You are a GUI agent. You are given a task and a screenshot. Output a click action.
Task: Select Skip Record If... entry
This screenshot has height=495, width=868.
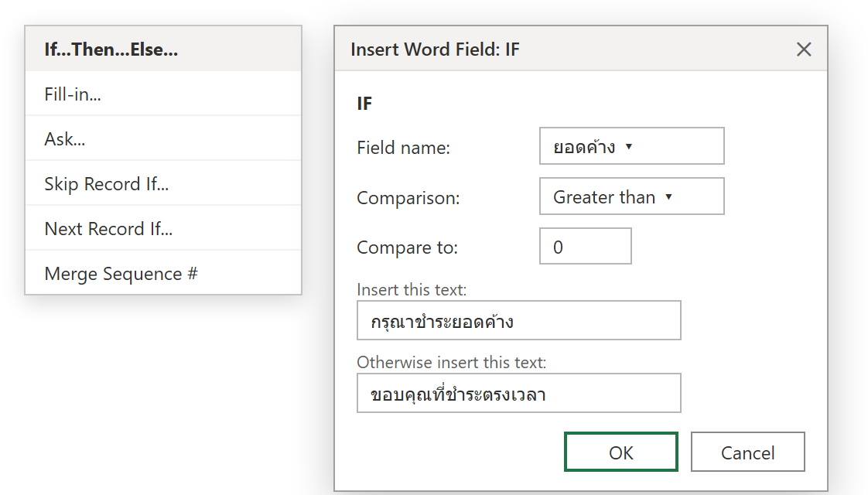163,183
